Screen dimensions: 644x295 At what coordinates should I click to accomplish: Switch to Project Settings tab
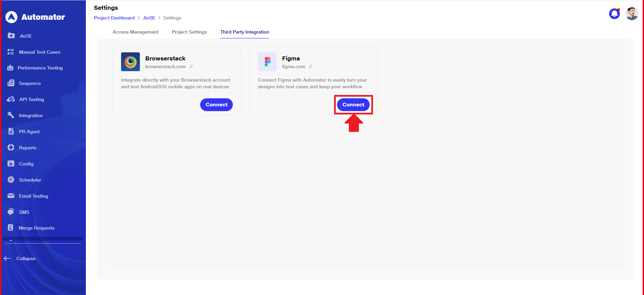189,32
